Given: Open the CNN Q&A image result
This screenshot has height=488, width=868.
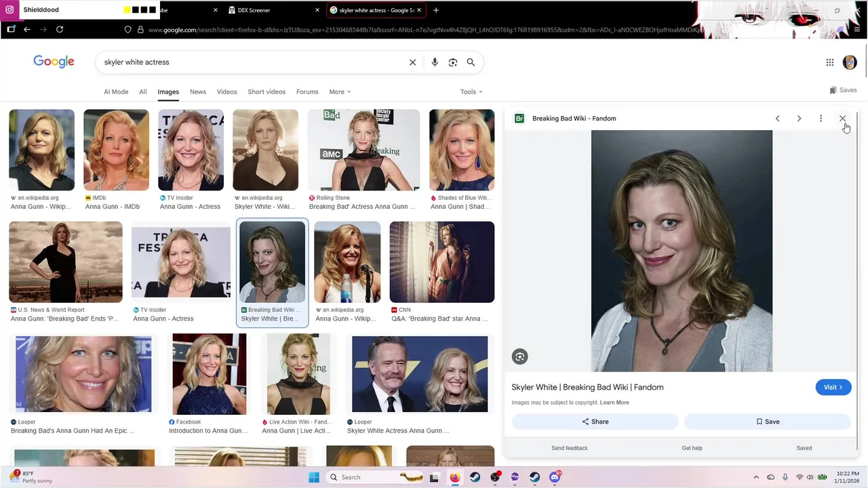Looking at the screenshot, I should 442,262.
